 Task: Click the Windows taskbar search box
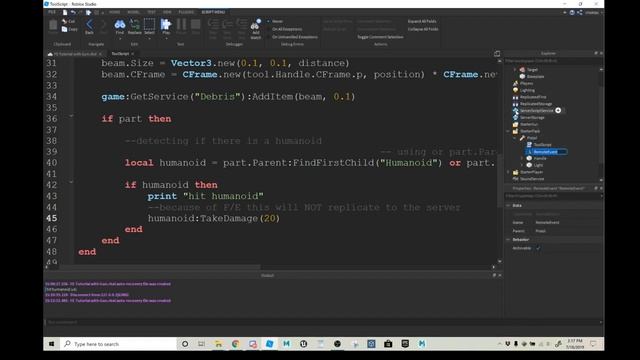(118, 344)
